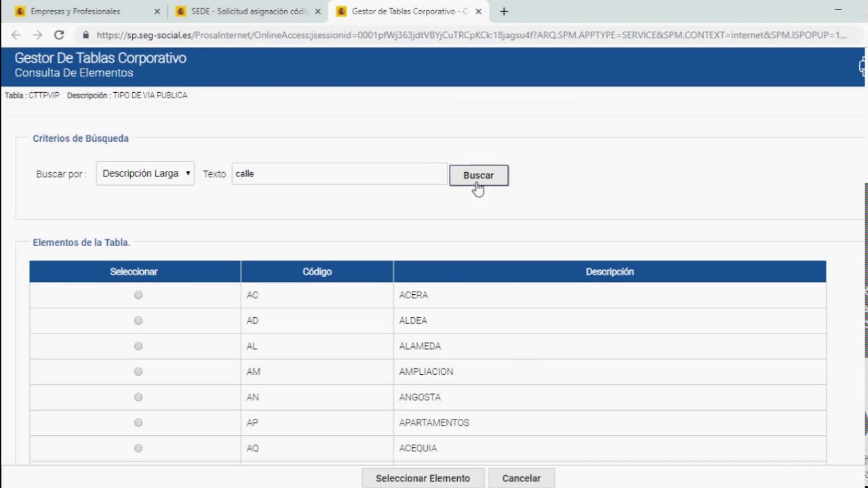Click the Buscar button
Image resolution: width=868 pixels, height=488 pixels.
coord(478,176)
